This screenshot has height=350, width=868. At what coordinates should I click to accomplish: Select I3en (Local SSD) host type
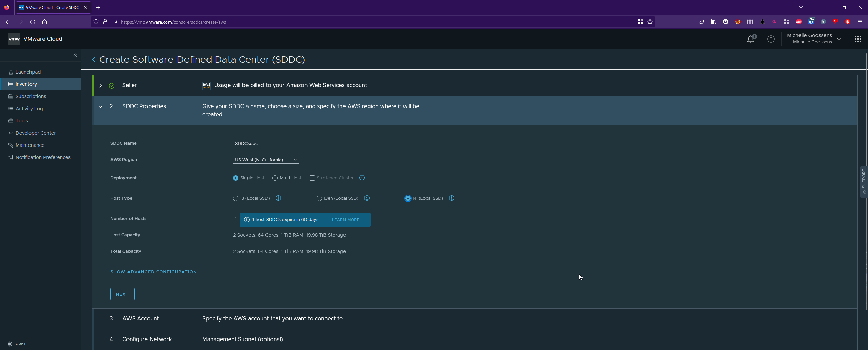319,198
